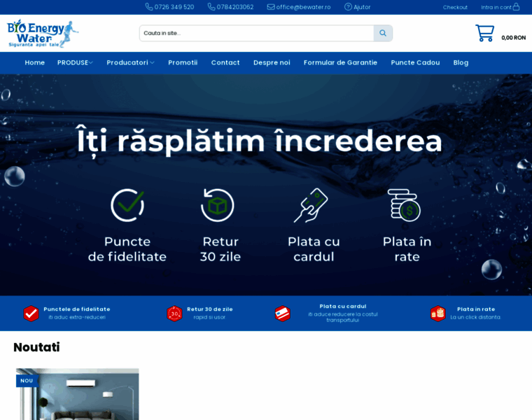Call phone number 0784203062

(235, 7)
